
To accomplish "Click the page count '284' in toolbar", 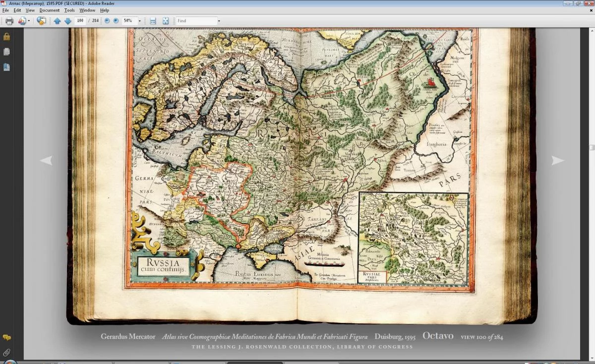I will click(x=95, y=21).
